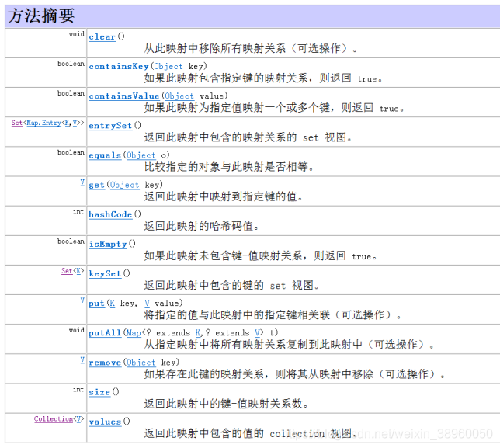The height and width of the screenshot is (448, 500).
Task: Open the containsValue method link
Action: (x=124, y=96)
